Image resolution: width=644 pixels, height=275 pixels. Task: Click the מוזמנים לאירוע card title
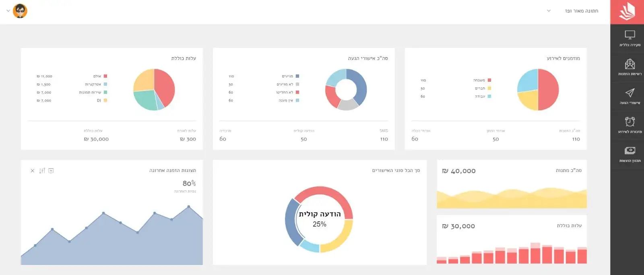563,58
